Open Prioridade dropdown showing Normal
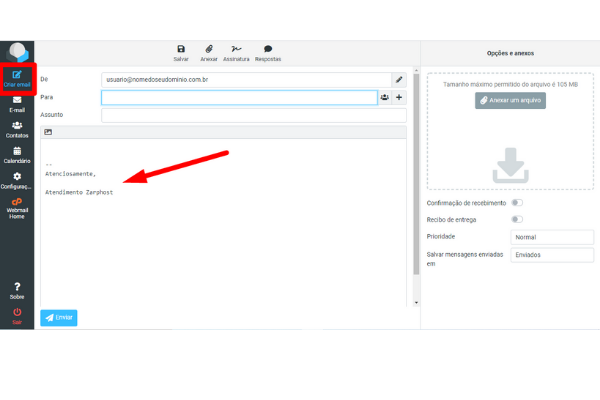This screenshot has width=600, height=400. (x=552, y=237)
